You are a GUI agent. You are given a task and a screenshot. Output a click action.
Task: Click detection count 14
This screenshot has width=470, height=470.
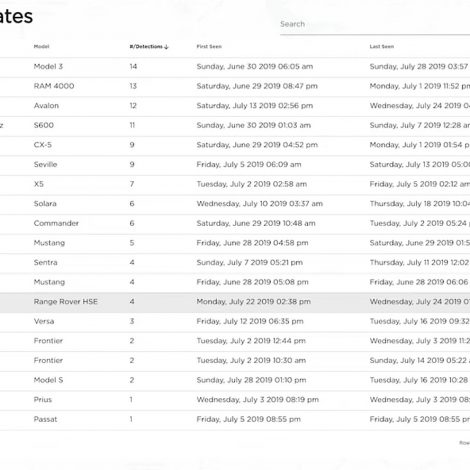133,67
